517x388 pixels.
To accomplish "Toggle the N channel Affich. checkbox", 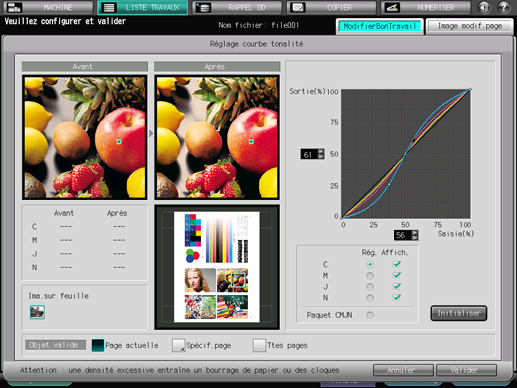I will 397,297.
